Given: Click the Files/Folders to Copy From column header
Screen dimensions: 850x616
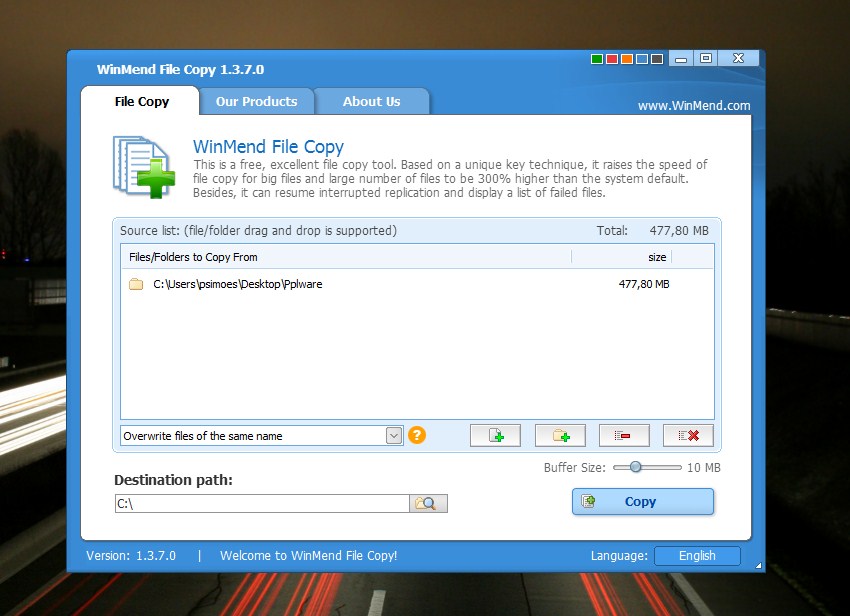Looking at the screenshot, I should pyautogui.click(x=346, y=257).
